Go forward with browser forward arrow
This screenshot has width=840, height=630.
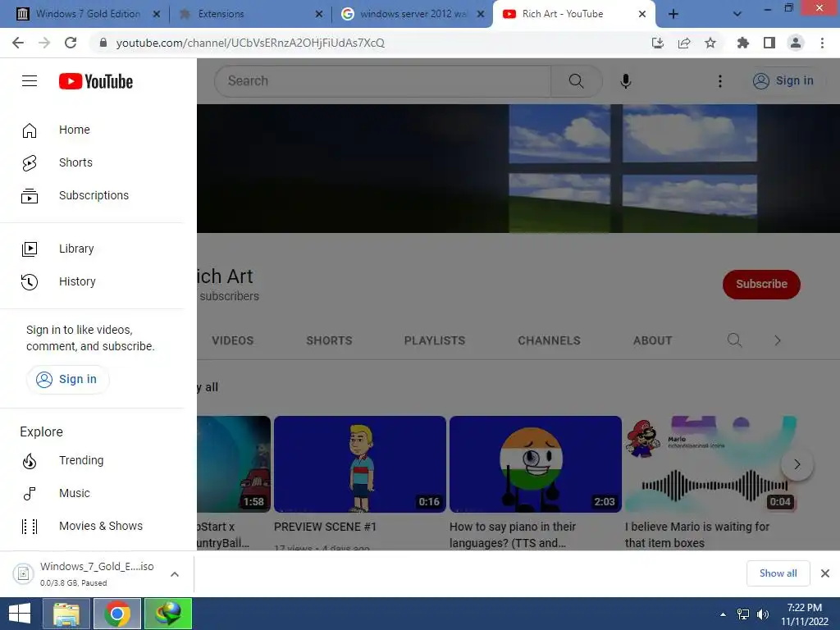click(44, 43)
